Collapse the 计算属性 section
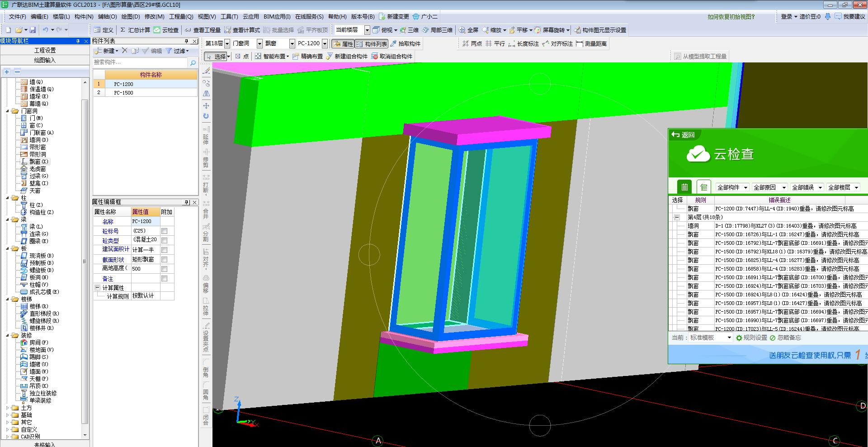This screenshot has height=447, width=868. 97,288
